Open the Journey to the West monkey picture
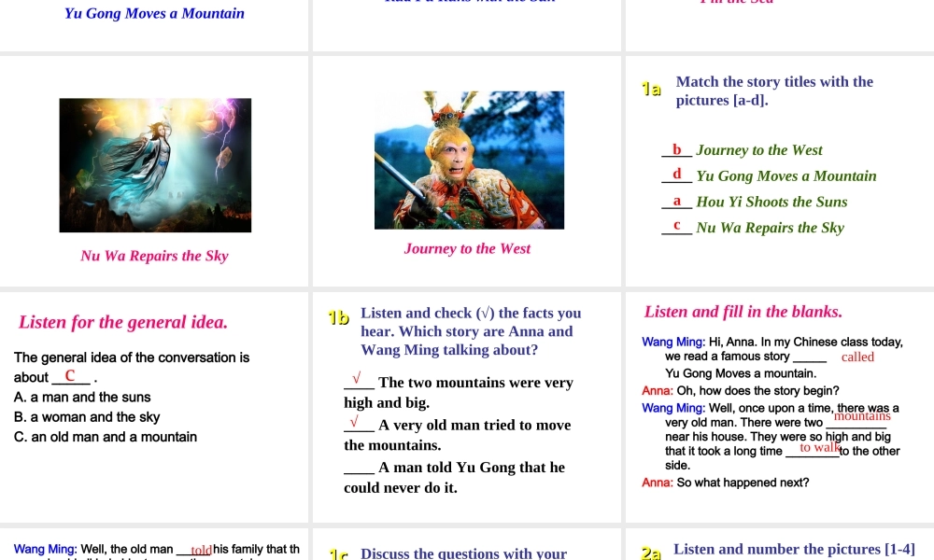Viewport: 934px width, 560px height. pos(469,161)
